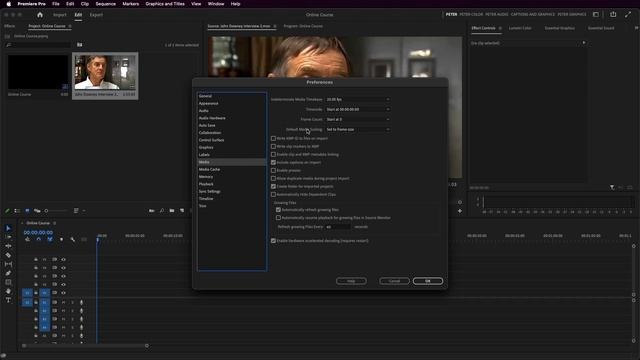The image size is (640, 360).
Task: Add a marker in the timeline
Action: coord(61,240)
